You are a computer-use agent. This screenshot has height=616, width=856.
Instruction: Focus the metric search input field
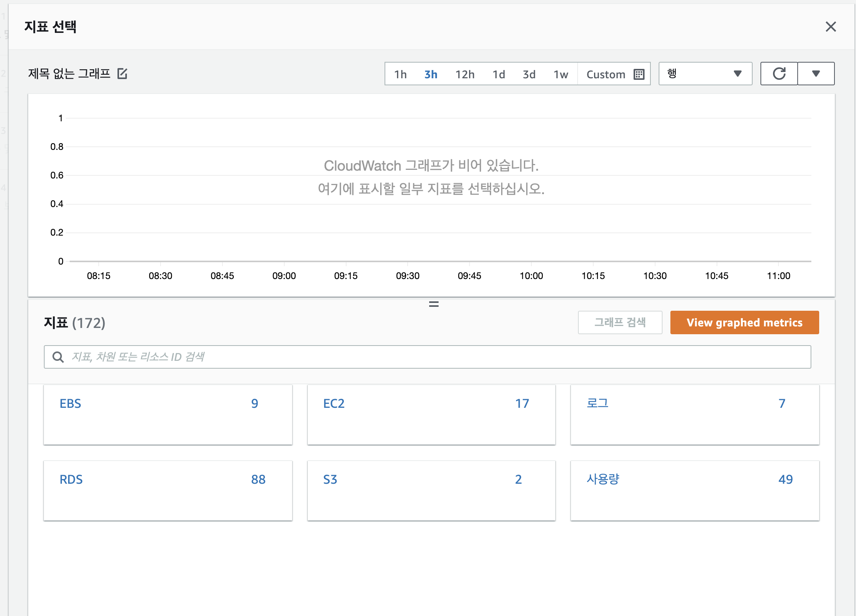(431, 357)
